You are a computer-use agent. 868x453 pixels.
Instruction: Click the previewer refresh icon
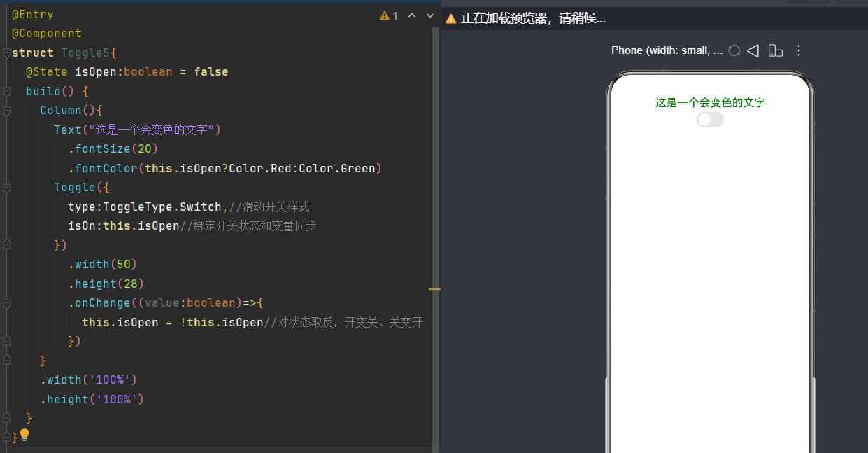tap(734, 50)
